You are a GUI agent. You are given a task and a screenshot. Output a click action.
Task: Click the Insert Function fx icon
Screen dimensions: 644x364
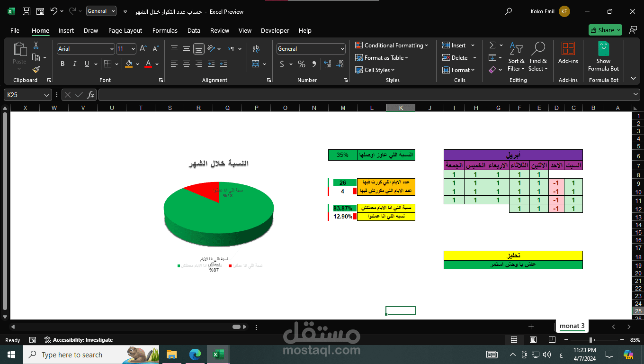point(90,95)
